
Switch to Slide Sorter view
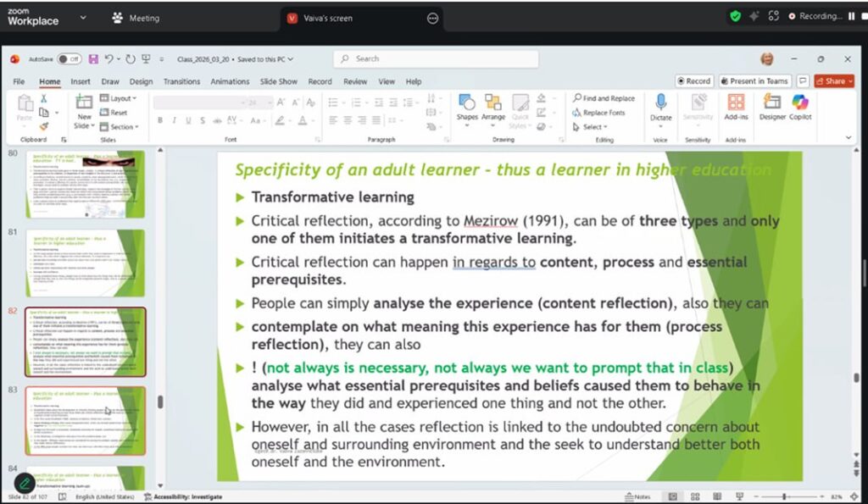(x=695, y=497)
